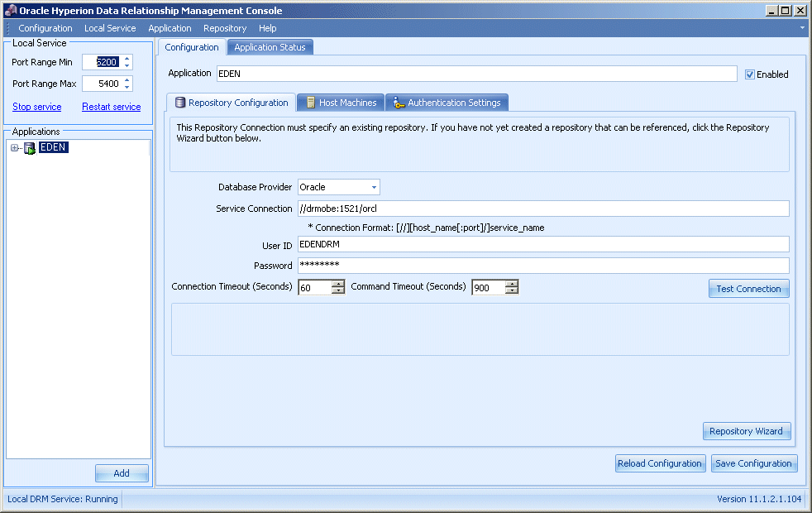Click the Application name field

[476, 74]
